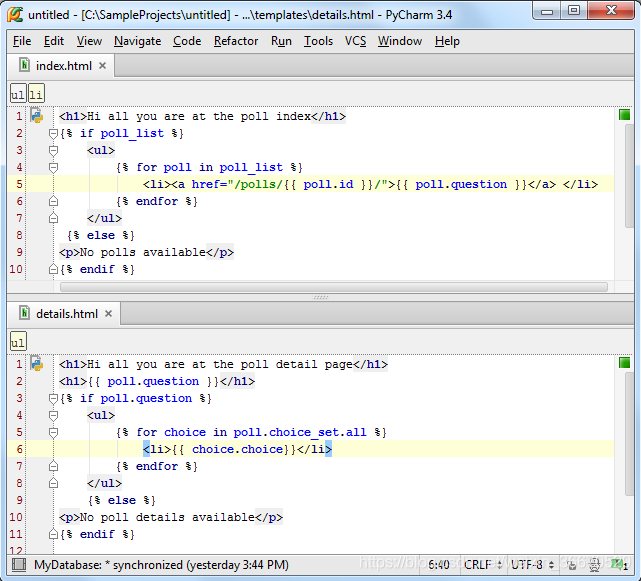The width and height of the screenshot is (641, 581).
Task: Toggle tool windows button in status bar corner
Action: [x=19, y=565]
